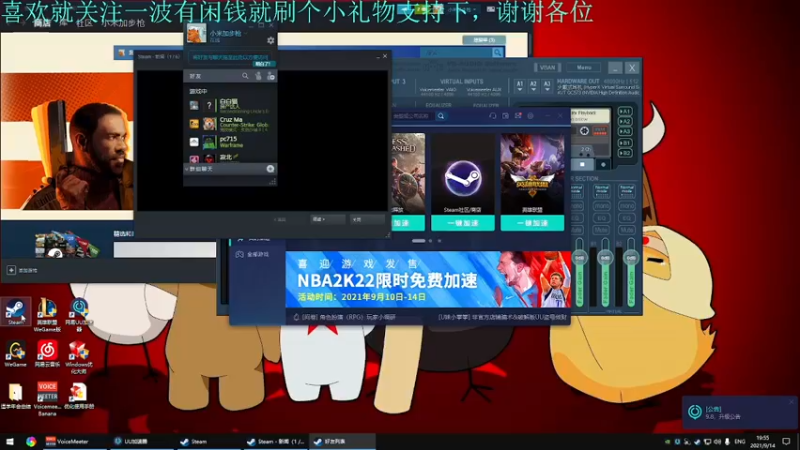Open the NBA2K22 free acceleration banner

click(x=428, y=280)
